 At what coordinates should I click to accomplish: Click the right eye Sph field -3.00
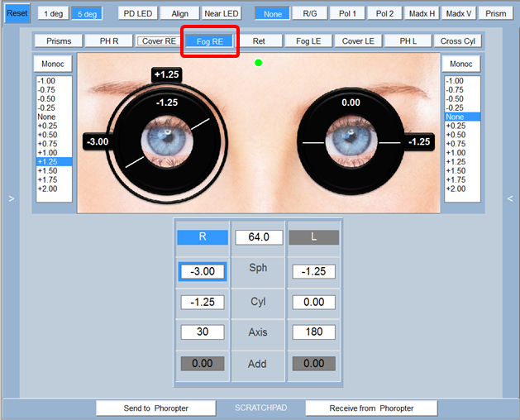coord(202,272)
